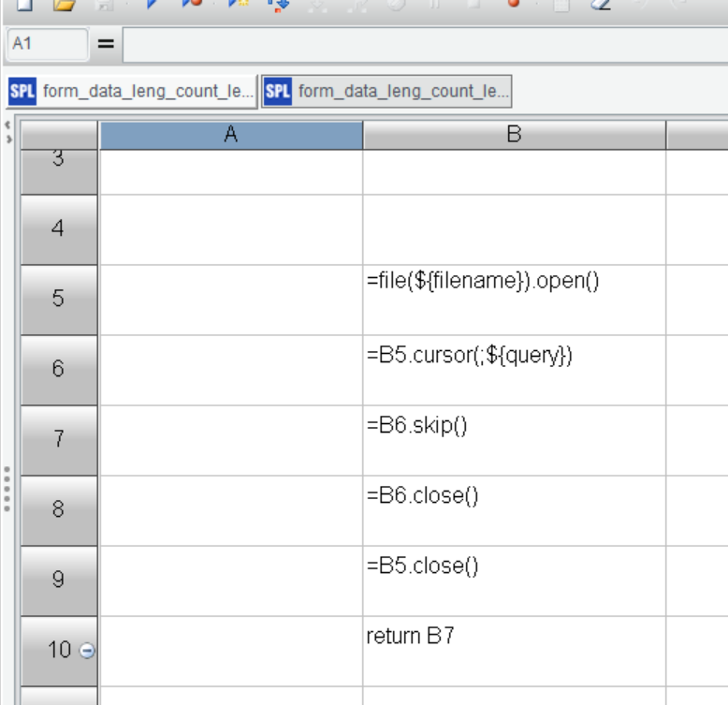Click the eraser clear toolbar icon
This screenshot has width=728, height=705.
point(601,5)
